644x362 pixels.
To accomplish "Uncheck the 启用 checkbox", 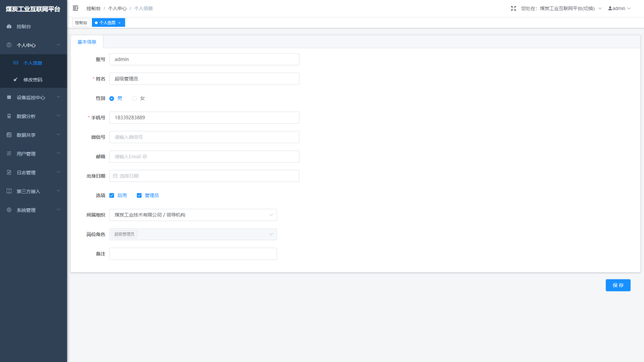I will [x=112, y=195].
